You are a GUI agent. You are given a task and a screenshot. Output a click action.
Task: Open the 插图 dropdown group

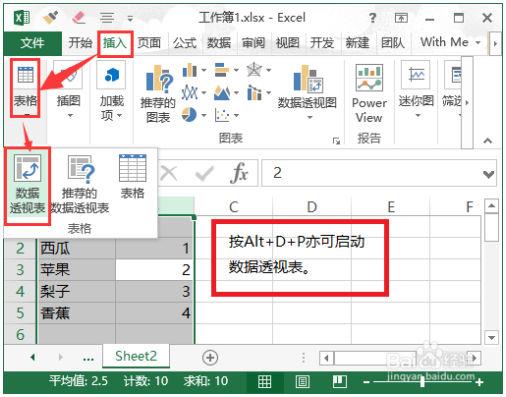coord(69,90)
